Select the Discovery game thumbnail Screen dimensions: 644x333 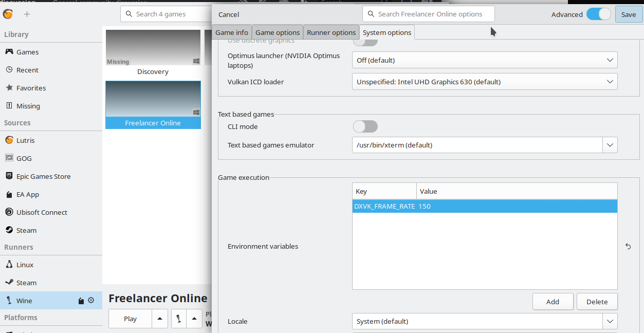[153, 48]
